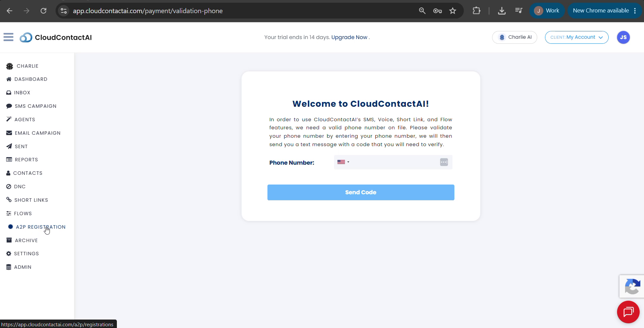The height and width of the screenshot is (328, 644).
Task: Click the CloudContactAI brand name
Action: (63, 37)
